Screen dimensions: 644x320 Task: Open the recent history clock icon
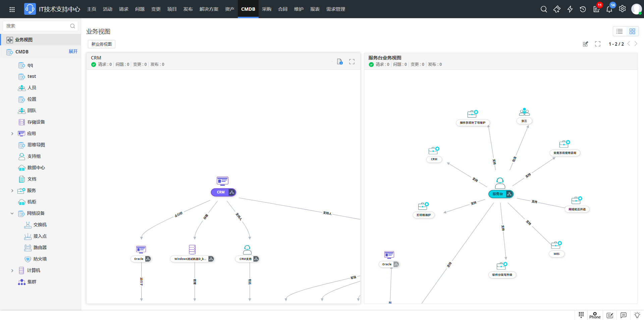583,9
